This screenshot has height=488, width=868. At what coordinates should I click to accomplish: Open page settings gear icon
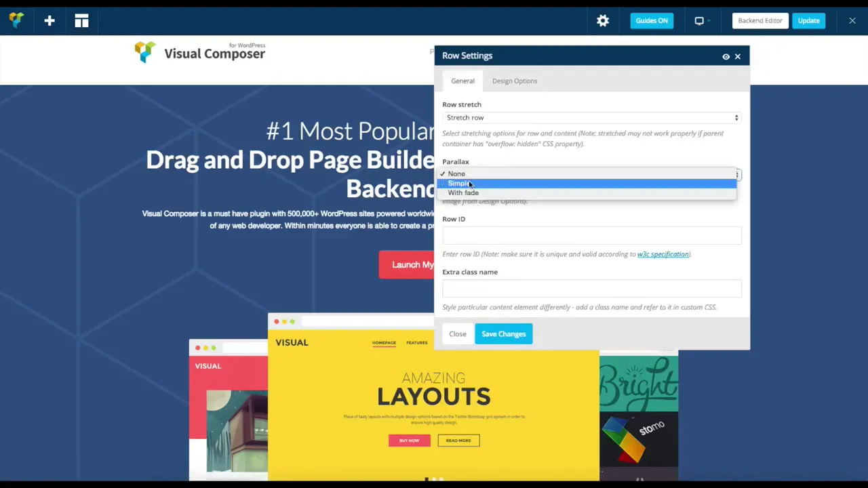[603, 21]
